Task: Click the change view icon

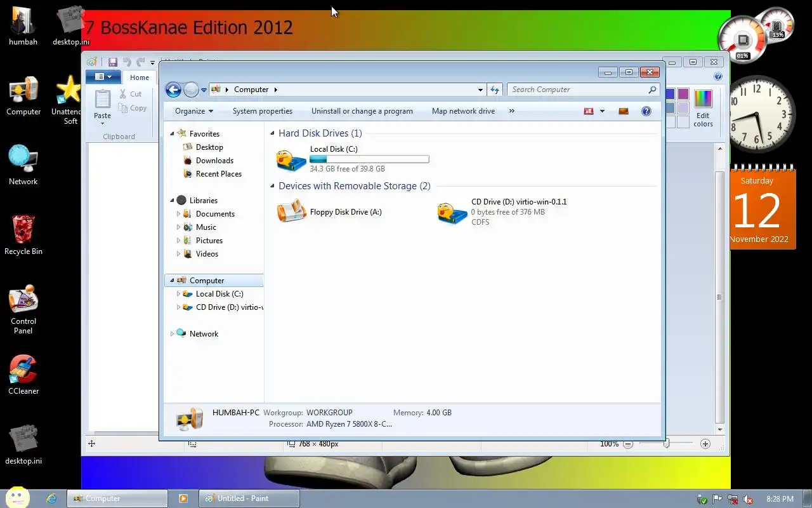Action: click(x=589, y=111)
